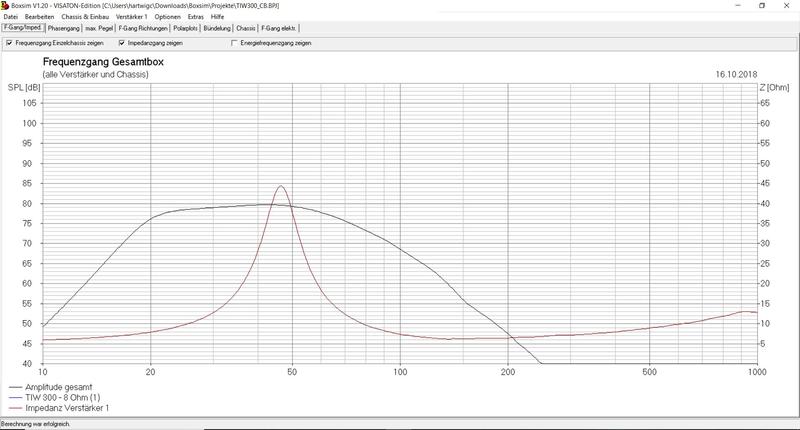The height and width of the screenshot is (430, 800).
Task: Switch to the Phasengang tab
Action: [64, 29]
